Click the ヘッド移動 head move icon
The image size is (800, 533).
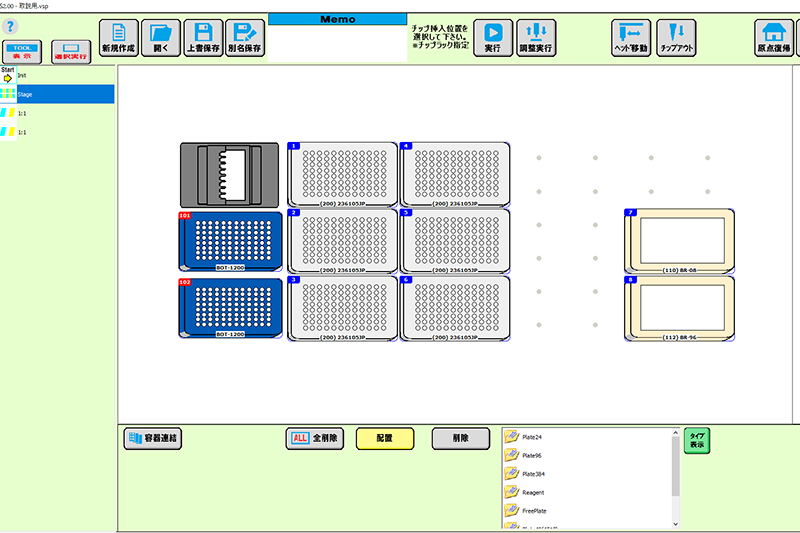[631, 38]
